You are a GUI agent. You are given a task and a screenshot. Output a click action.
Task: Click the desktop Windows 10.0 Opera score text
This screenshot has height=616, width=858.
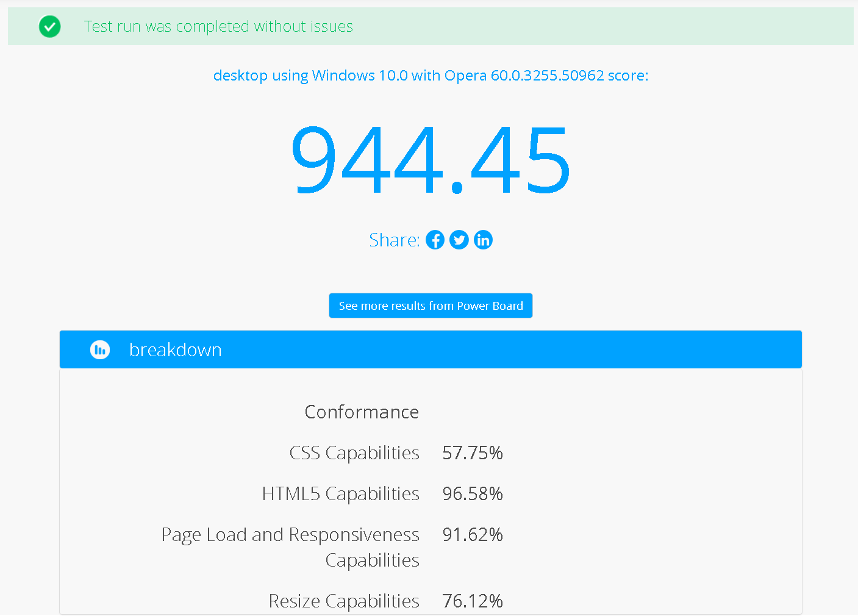pos(431,76)
